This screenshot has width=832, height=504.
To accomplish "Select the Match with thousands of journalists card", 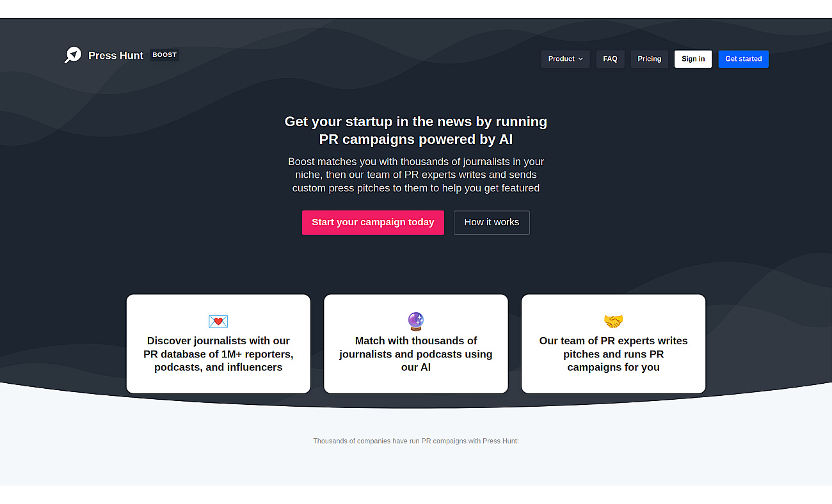I will (416, 344).
